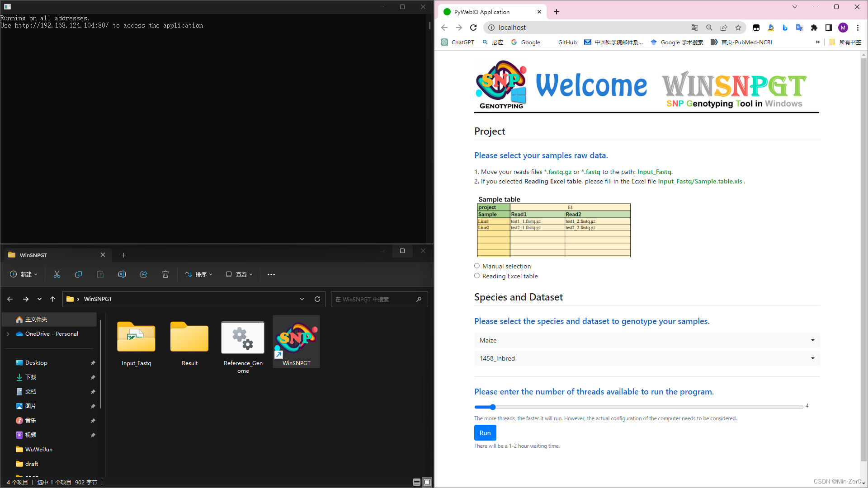Click the Cut icon in Explorer toolbar
868x488 pixels.
57,274
